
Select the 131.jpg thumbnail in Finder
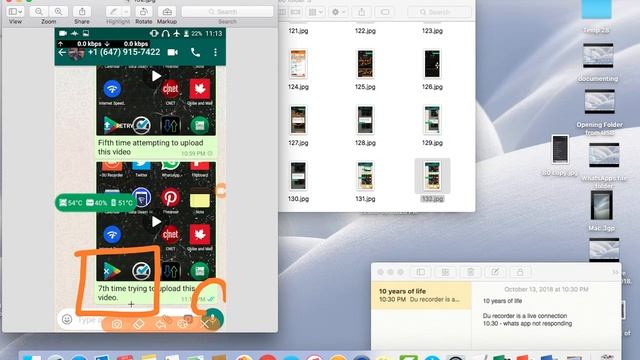coord(365,176)
